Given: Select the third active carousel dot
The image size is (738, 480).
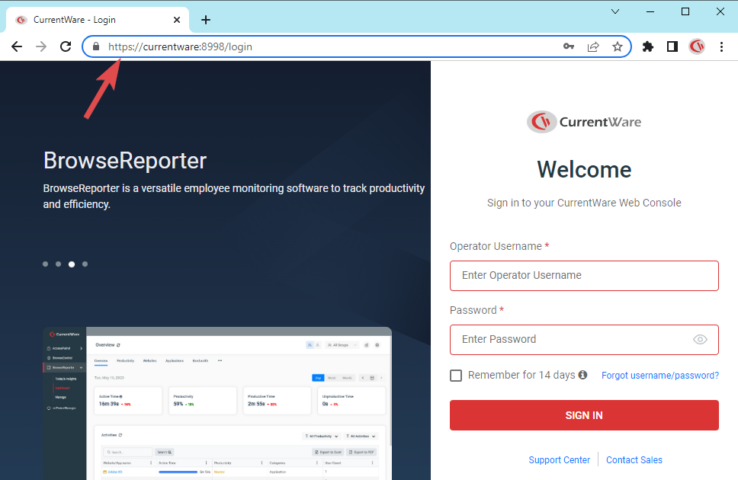Looking at the screenshot, I should (72, 264).
